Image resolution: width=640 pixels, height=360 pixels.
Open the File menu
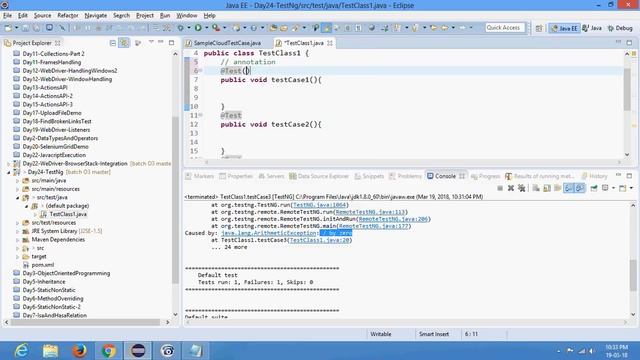coord(7,16)
